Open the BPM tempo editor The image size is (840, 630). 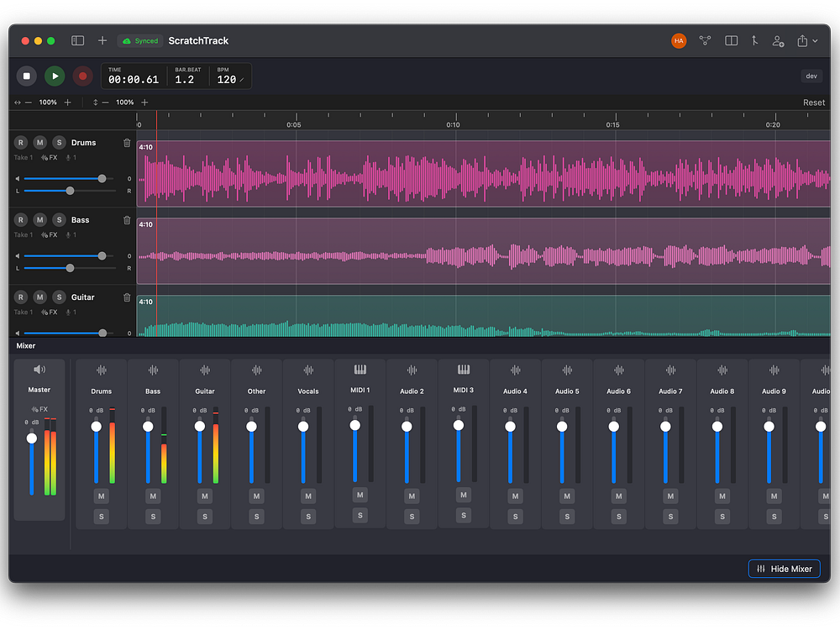pyautogui.click(x=230, y=80)
